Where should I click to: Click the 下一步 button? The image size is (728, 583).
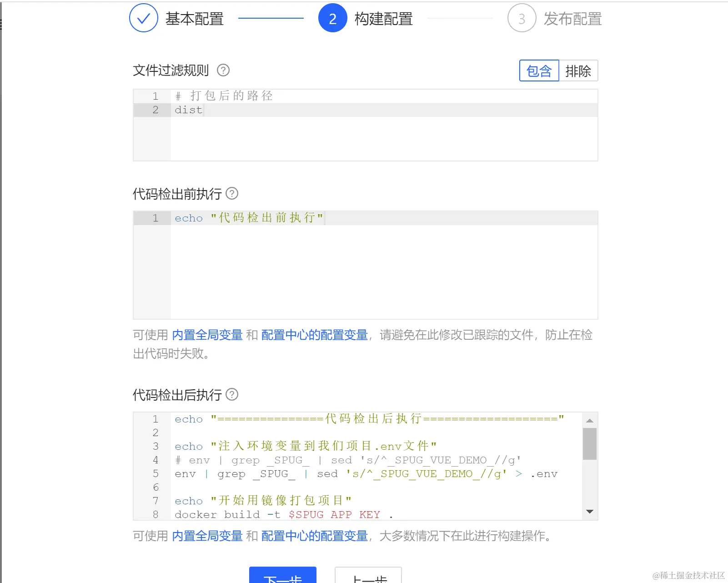283,575
